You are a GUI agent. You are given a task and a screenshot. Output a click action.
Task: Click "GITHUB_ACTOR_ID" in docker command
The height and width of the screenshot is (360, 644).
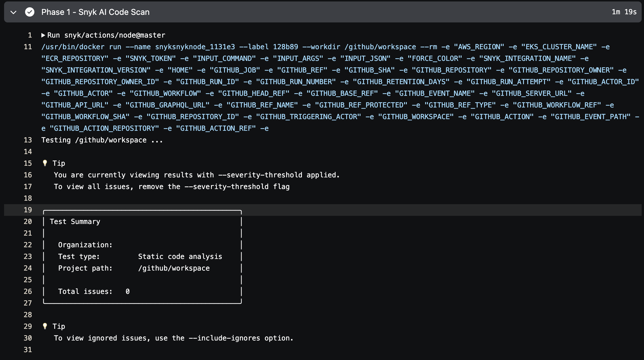point(603,82)
